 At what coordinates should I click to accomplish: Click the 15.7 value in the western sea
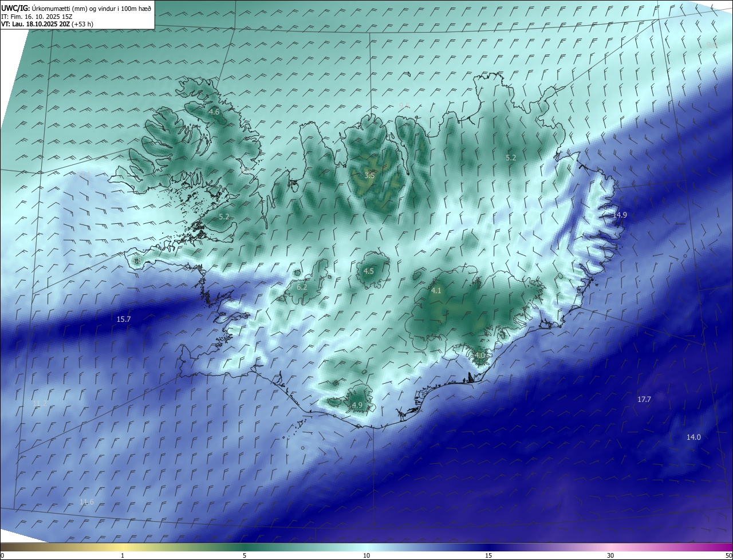[124, 319]
